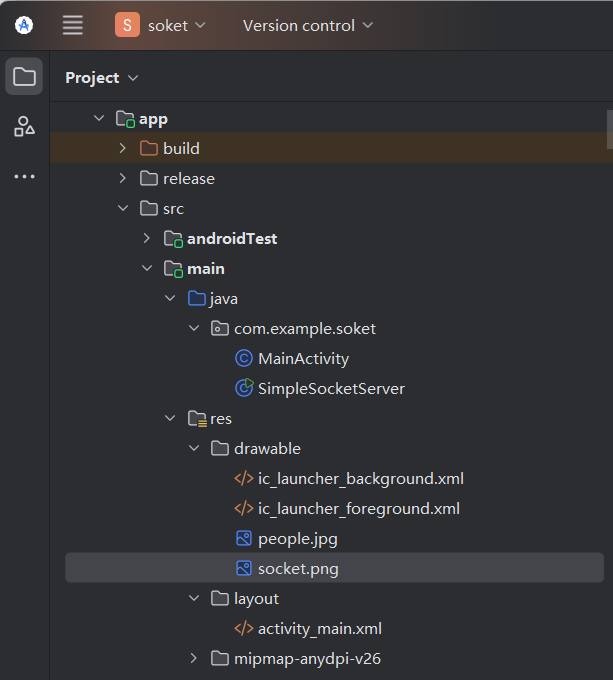The image size is (613, 680).
Task: Open the more tool windows ellipsis
Action: 24,177
